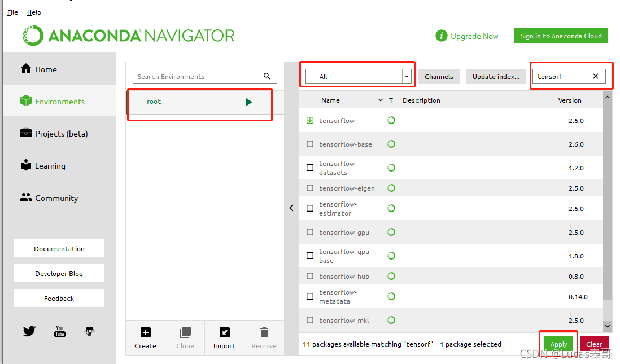
Task: Check the tensorflow-mkl package checkbox
Action: (310, 320)
